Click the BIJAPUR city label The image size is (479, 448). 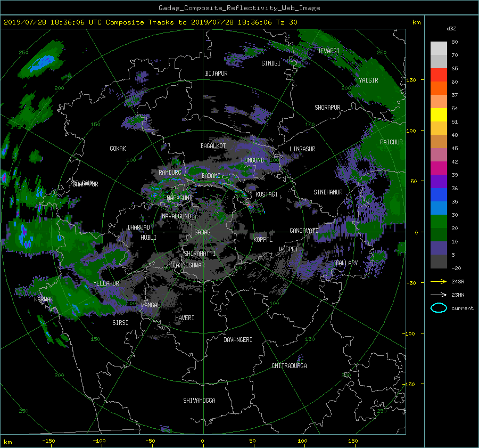(x=216, y=74)
